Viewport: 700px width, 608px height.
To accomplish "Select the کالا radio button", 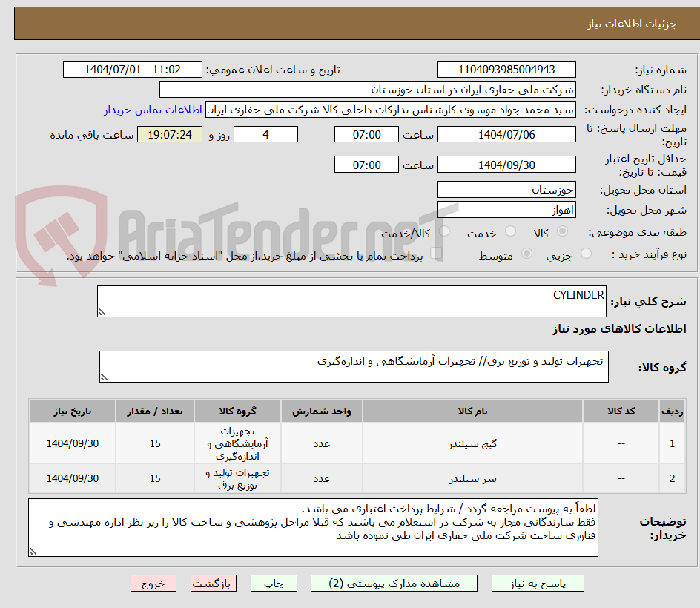I will 563,231.
